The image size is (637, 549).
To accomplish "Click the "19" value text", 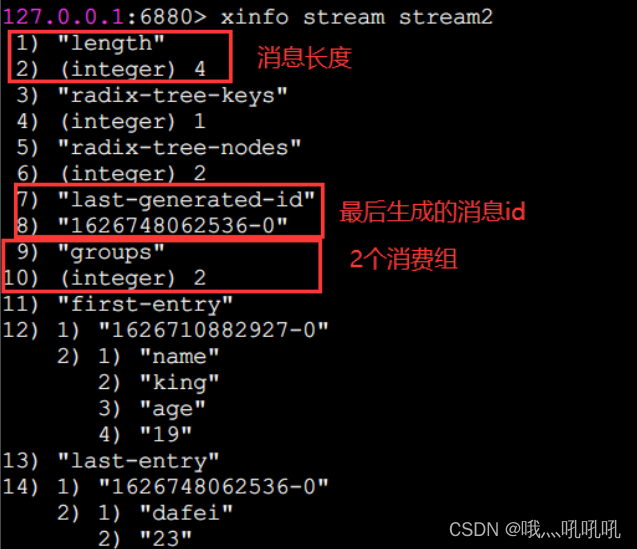I will point(165,434).
